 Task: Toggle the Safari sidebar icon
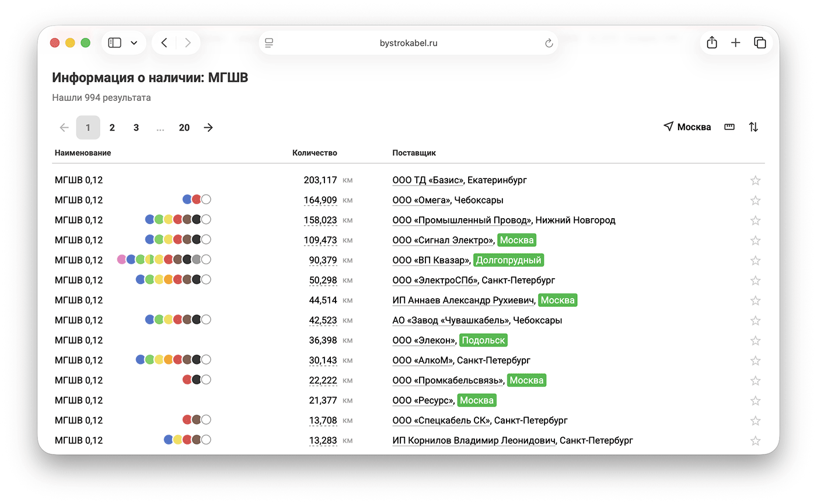point(115,43)
